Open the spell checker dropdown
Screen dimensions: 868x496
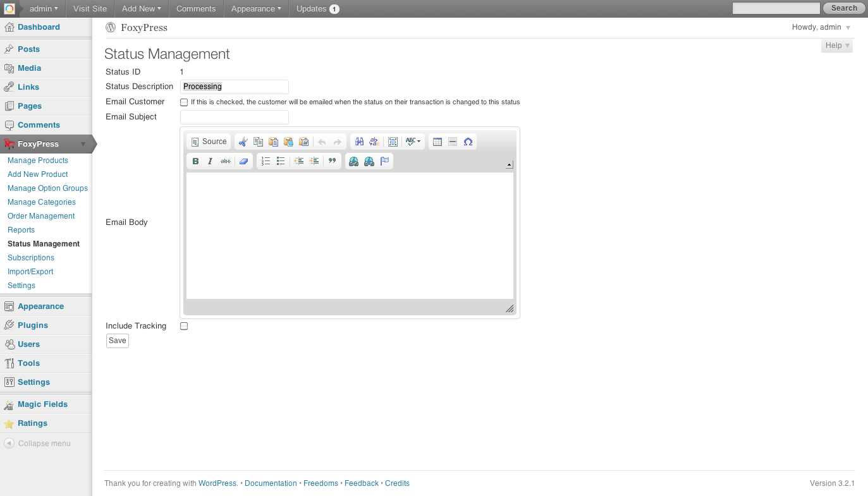click(x=413, y=142)
